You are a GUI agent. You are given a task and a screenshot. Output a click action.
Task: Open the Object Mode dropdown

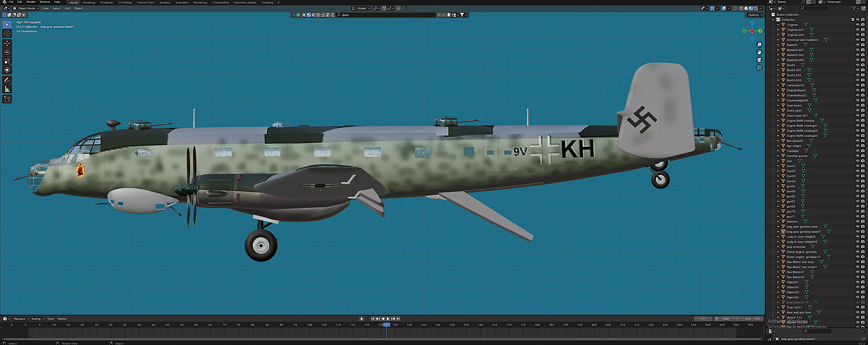tap(26, 8)
